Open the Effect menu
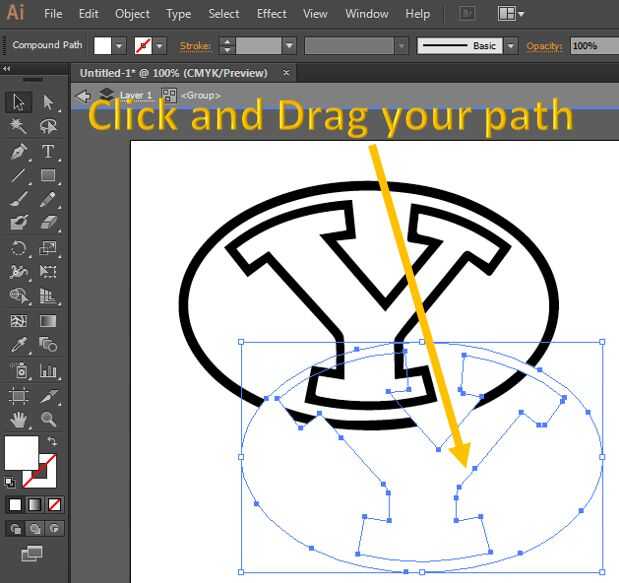619x583 pixels. point(272,14)
